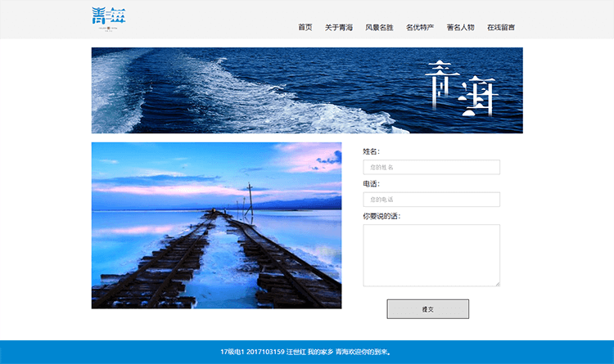
Task: Open the 在线留言 message page
Action: point(501,27)
